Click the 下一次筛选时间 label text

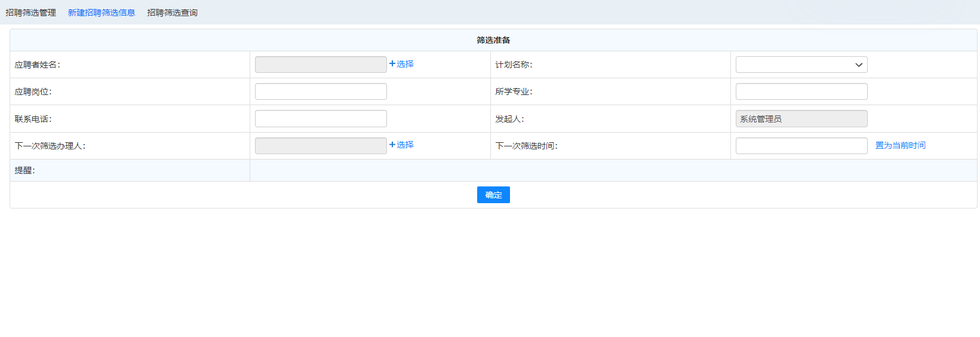pos(526,146)
